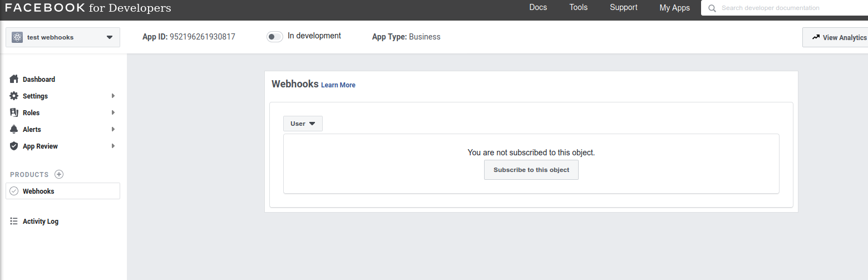Click the Activity Log list icon
The height and width of the screenshot is (280, 868).
coord(14,221)
